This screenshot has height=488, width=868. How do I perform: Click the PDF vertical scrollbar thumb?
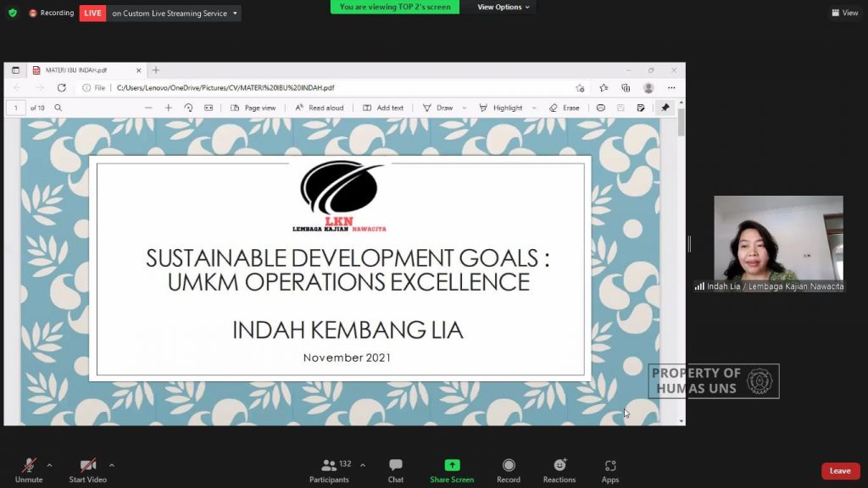click(681, 122)
